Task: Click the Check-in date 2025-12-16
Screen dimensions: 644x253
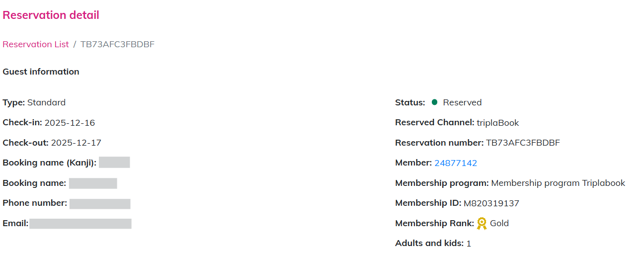Action: click(x=70, y=123)
